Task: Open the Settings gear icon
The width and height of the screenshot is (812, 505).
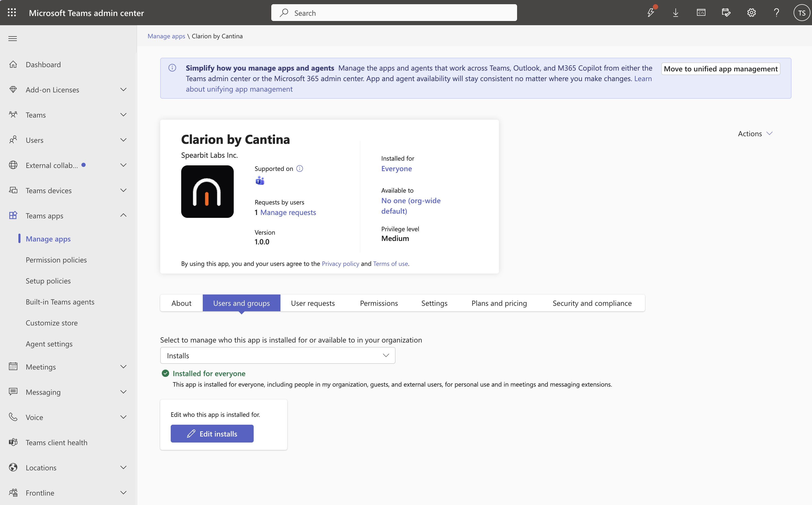Action: click(752, 13)
